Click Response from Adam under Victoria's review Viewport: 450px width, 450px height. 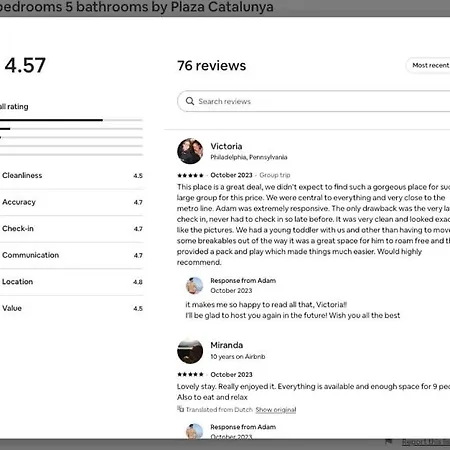click(243, 281)
